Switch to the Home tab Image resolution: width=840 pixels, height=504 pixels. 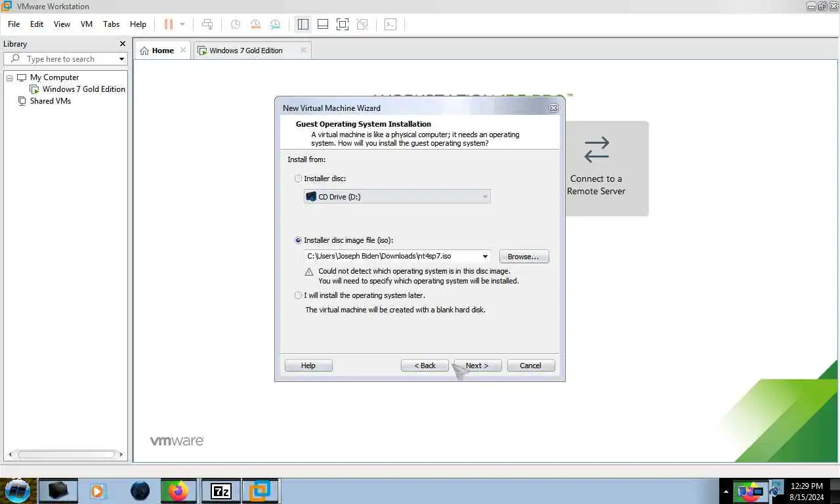163,51
